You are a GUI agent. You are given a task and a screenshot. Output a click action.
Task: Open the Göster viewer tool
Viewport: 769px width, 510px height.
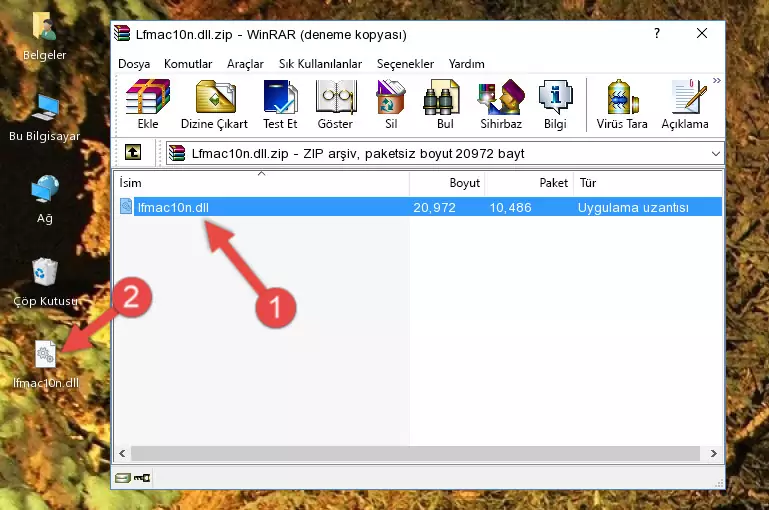pyautogui.click(x=335, y=104)
